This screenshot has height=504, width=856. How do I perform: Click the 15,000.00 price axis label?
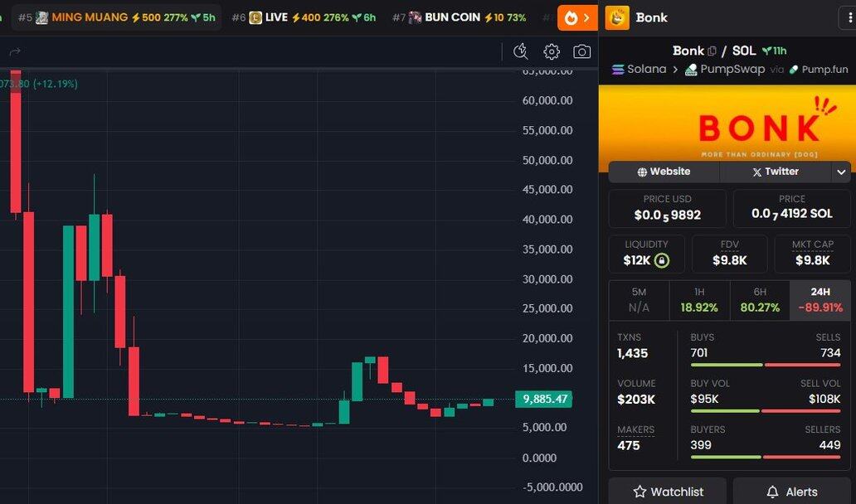click(x=547, y=368)
